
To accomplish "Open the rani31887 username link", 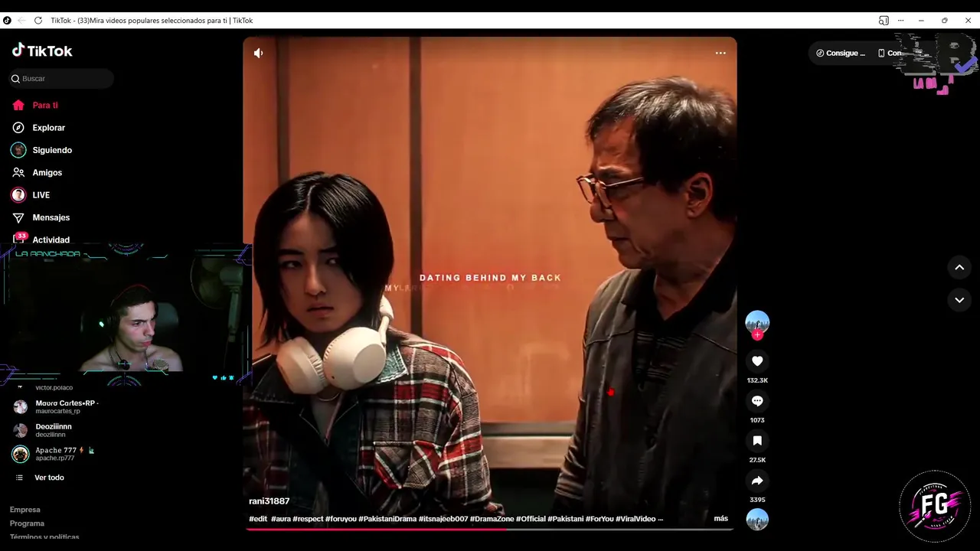I will (x=269, y=501).
